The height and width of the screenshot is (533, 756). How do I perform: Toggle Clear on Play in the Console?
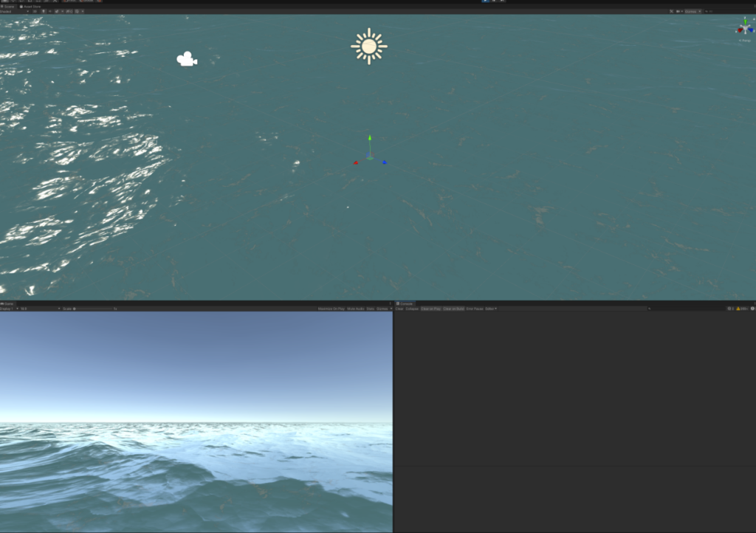431,309
